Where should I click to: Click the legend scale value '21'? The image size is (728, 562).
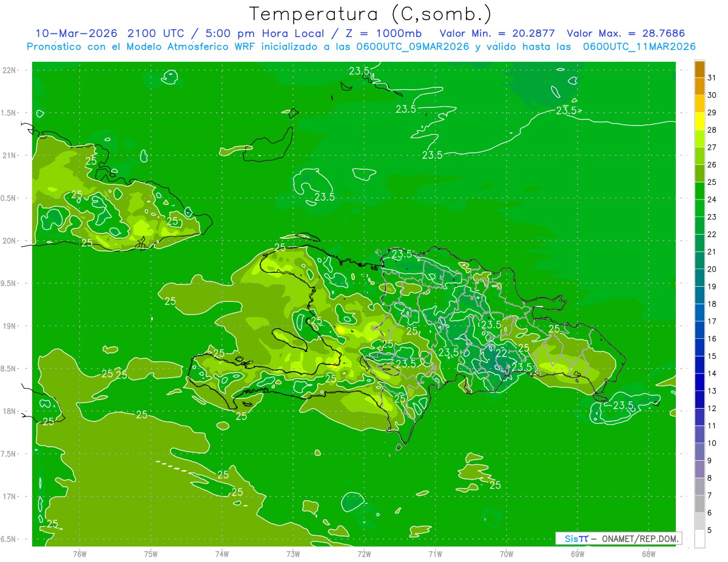pyautogui.click(x=712, y=252)
